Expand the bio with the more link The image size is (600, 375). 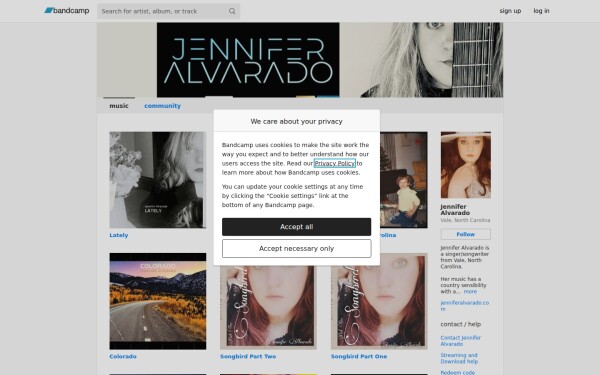click(x=470, y=292)
